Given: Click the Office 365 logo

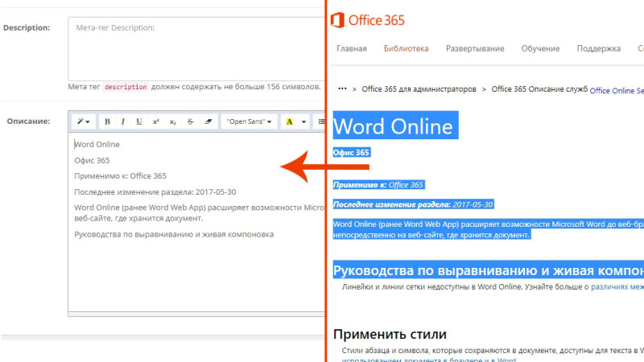Looking at the screenshot, I should tap(368, 19).
